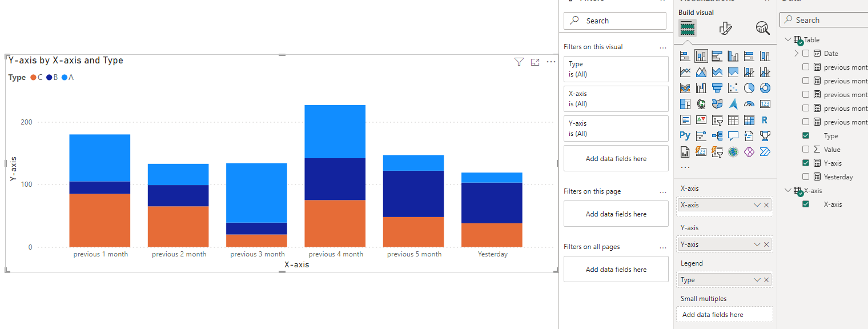Uncheck the Type field checkbox
The height and width of the screenshot is (329, 868).
coord(806,135)
